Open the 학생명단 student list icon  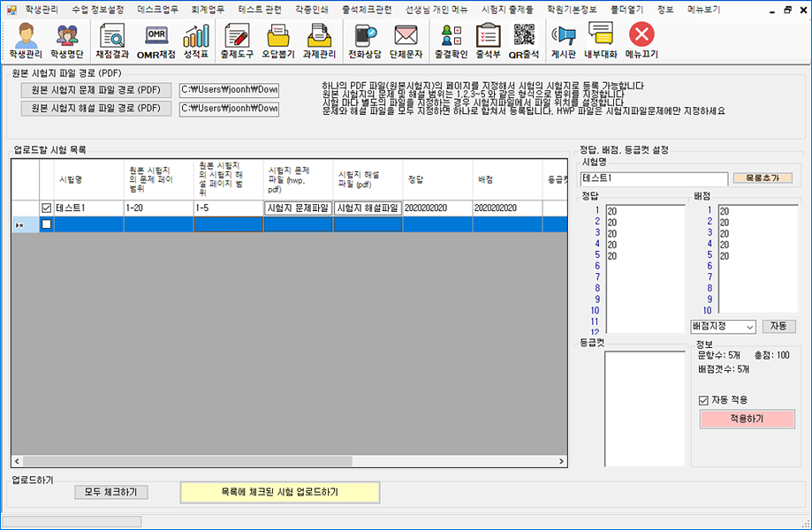click(x=67, y=41)
